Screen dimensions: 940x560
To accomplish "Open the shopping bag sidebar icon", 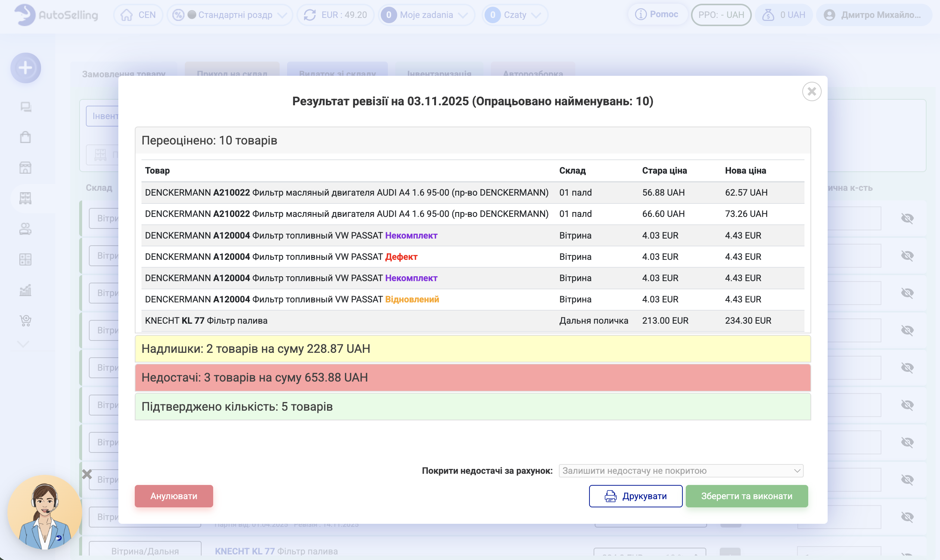I will coord(25,137).
